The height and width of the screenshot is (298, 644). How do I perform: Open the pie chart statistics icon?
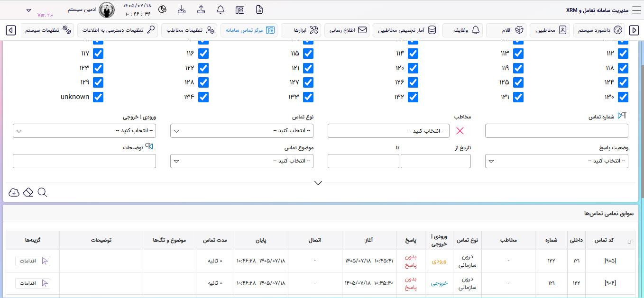click(162, 10)
